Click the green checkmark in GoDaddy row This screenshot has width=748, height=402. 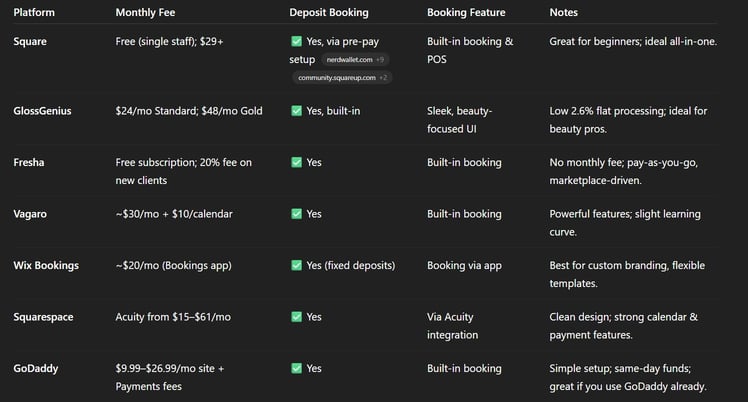click(296, 369)
